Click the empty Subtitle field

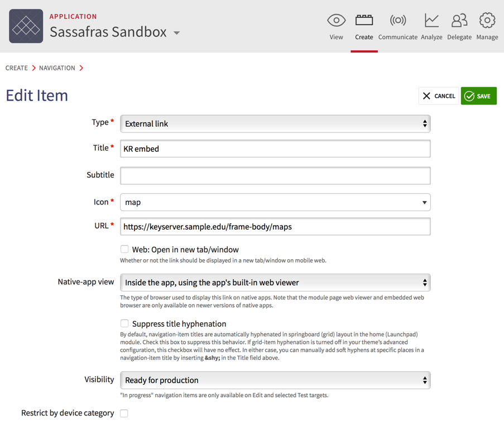pyautogui.click(x=275, y=176)
